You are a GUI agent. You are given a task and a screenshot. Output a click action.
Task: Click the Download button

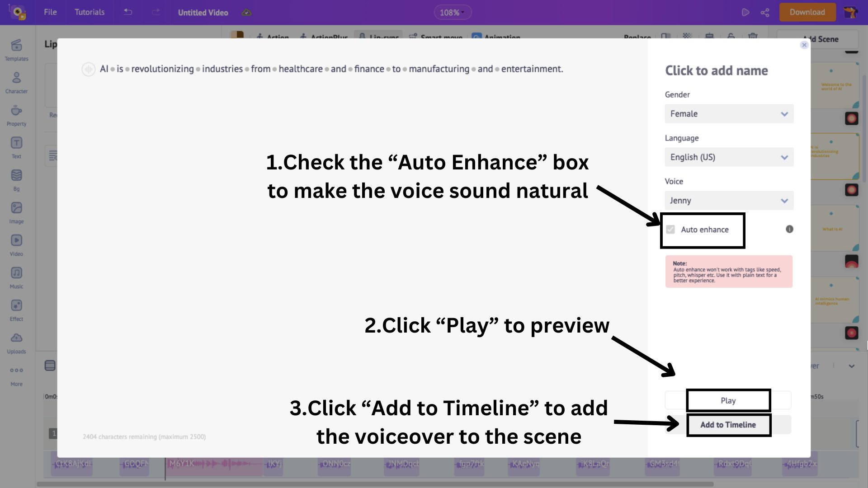pos(807,12)
